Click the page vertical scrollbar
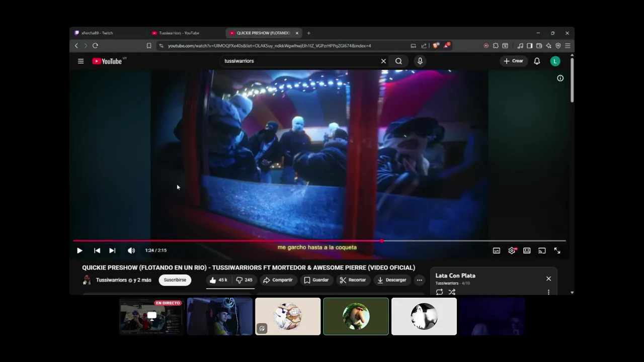 [x=572, y=80]
